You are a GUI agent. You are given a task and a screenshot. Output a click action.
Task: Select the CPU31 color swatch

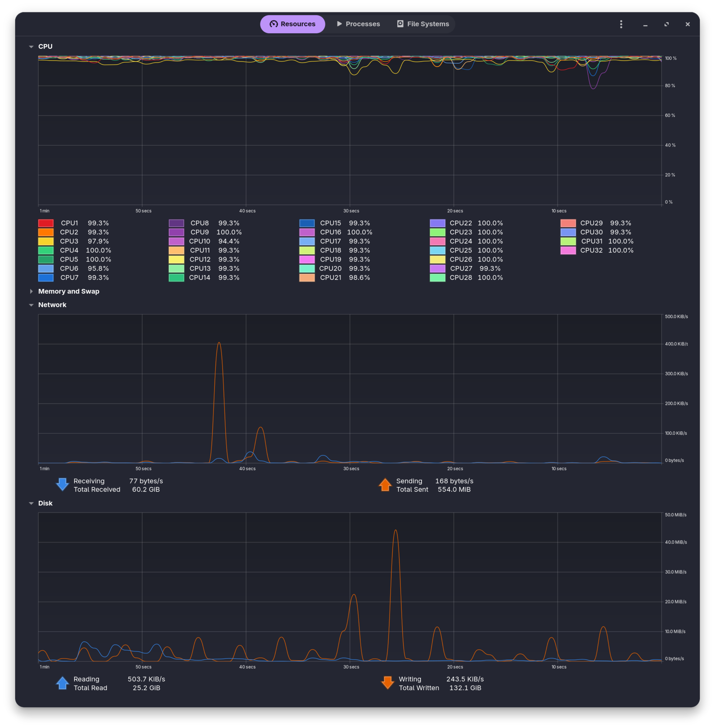tap(568, 241)
